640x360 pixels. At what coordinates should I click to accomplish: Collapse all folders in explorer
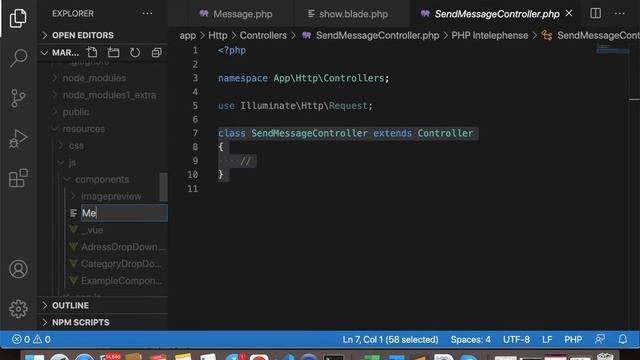pyautogui.click(x=156, y=53)
